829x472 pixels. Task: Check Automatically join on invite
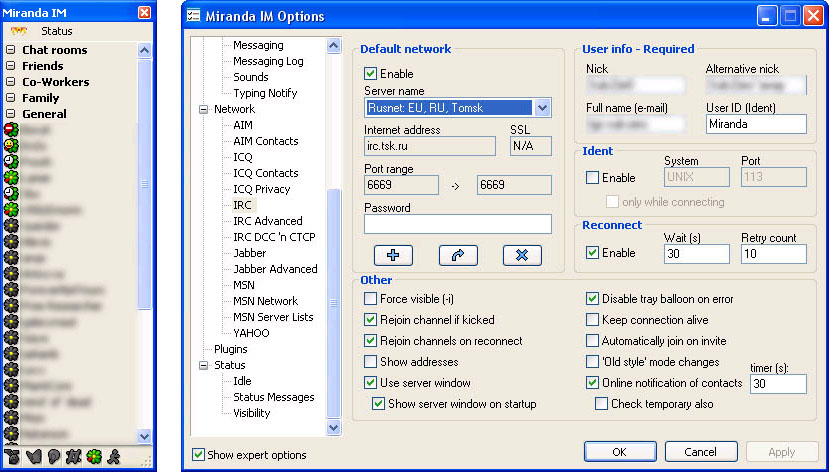click(x=592, y=341)
